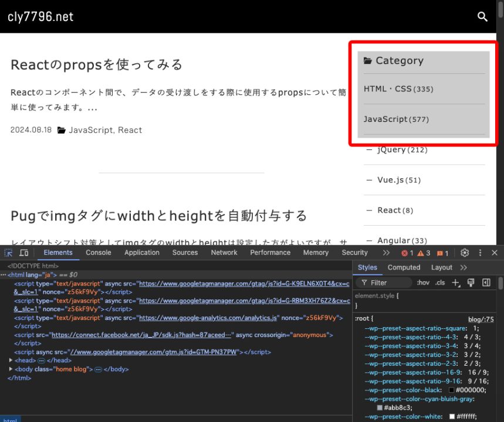
Task: Open the DevTools settings gear
Action: (465, 253)
